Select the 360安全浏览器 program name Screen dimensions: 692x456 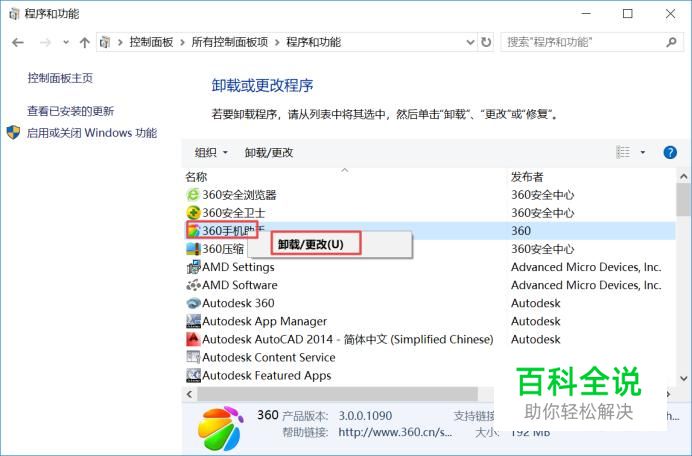239,195
